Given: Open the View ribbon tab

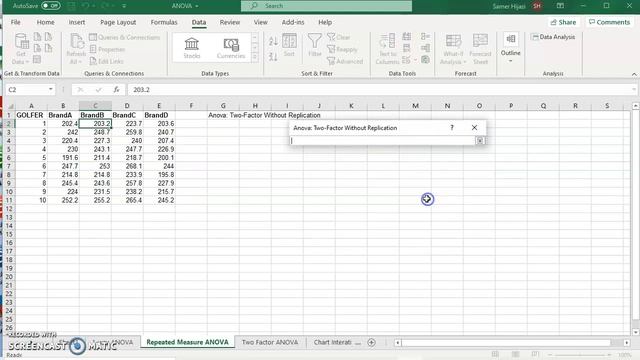Looking at the screenshot, I should pyautogui.click(x=260, y=22).
